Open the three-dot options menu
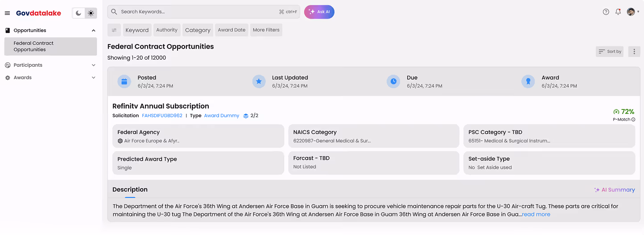Screen dimensions: 644x235 point(634,52)
